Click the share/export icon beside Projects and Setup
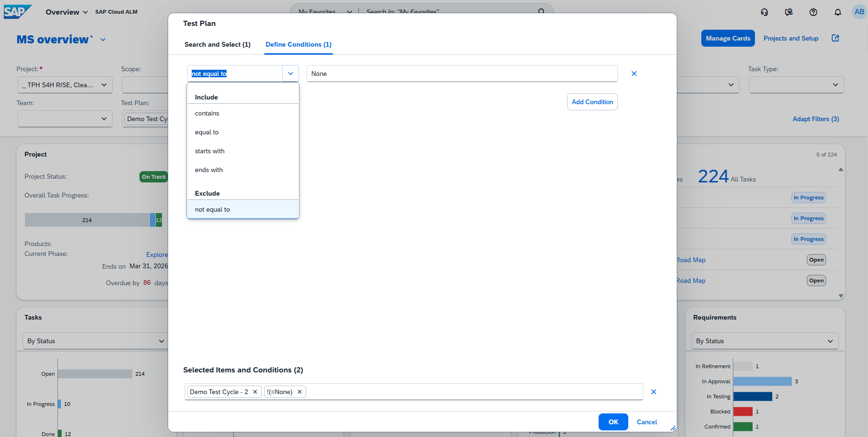This screenshot has height=437, width=868. (x=836, y=38)
